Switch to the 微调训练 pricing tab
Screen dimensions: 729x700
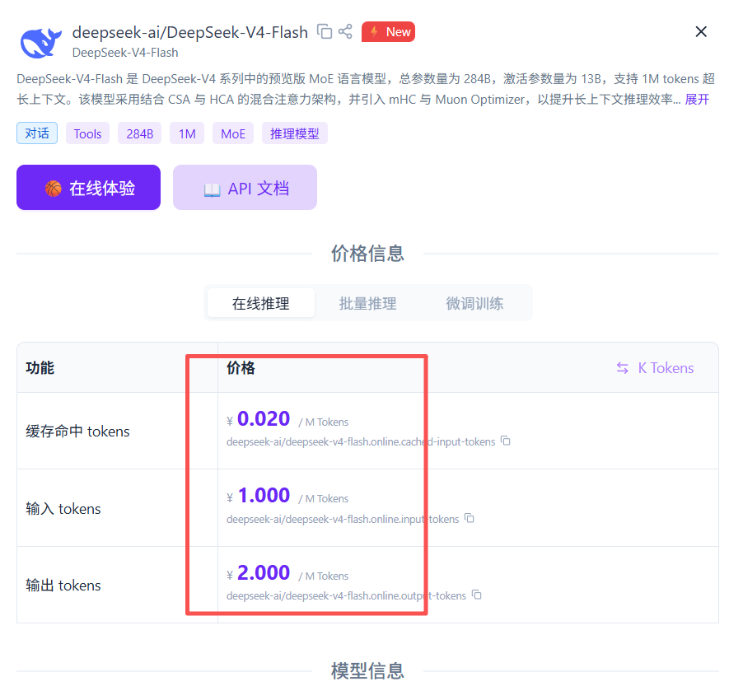click(474, 303)
